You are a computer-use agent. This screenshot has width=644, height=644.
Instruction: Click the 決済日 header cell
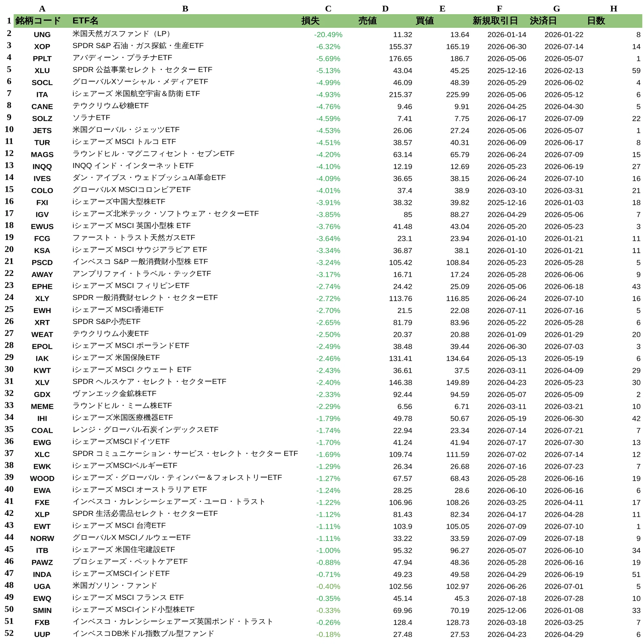coord(557,21)
